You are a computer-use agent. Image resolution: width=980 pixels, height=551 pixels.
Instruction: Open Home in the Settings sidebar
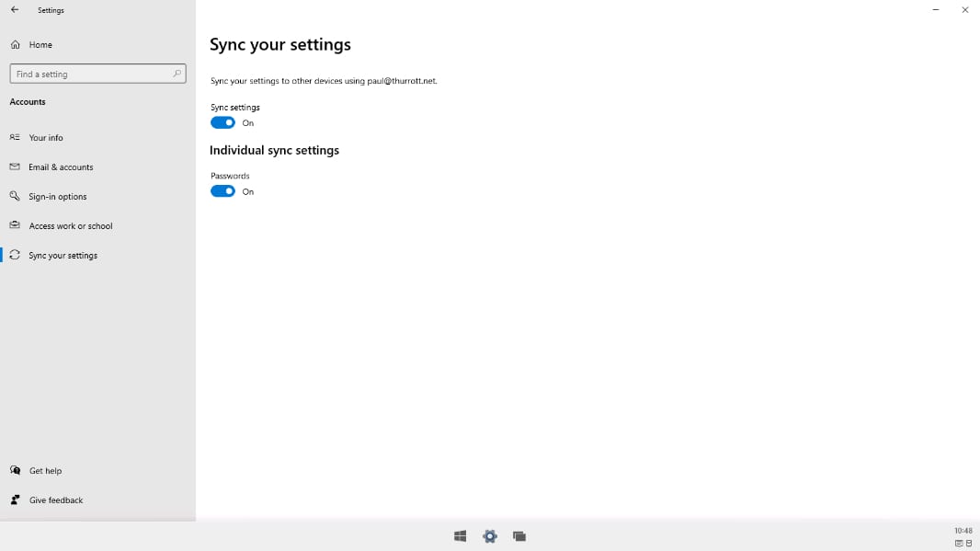click(x=97, y=45)
